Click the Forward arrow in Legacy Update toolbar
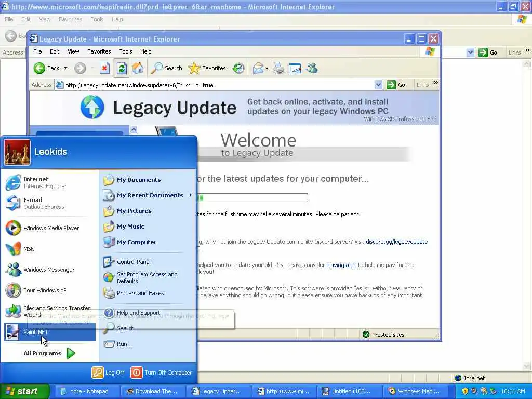 coord(80,68)
